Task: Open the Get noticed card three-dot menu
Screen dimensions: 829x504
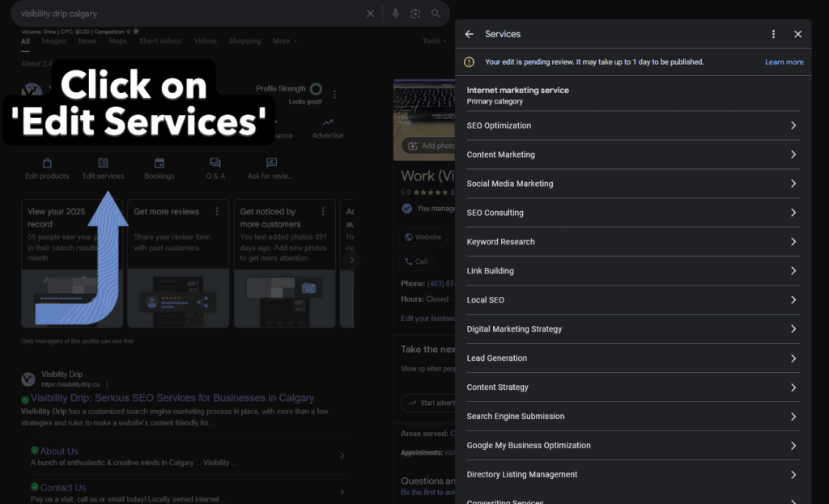Action: [x=323, y=211]
